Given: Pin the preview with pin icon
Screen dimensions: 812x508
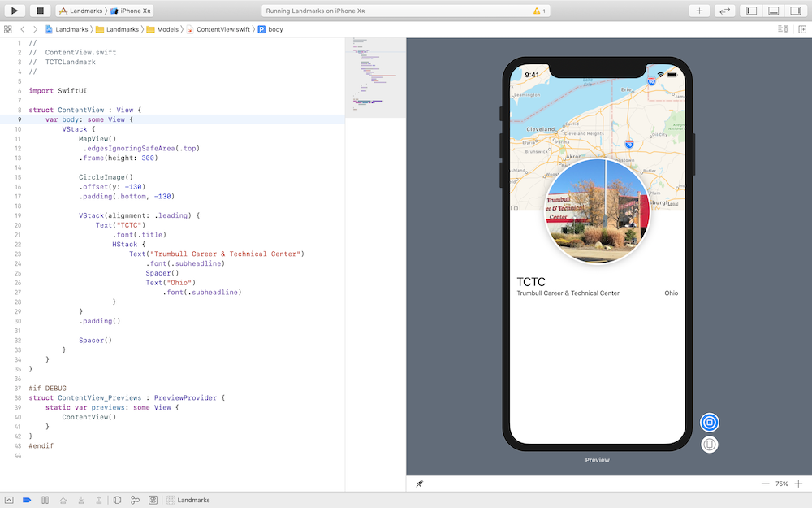Looking at the screenshot, I should coord(420,484).
